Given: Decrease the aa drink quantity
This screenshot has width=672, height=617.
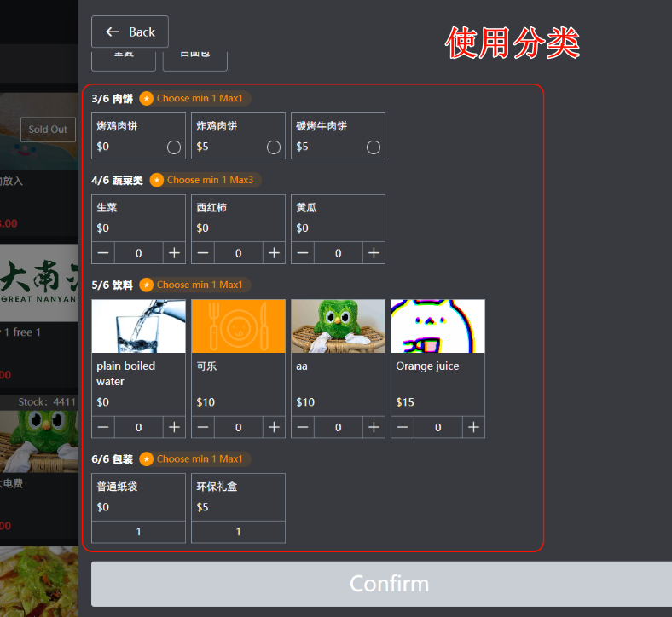Looking at the screenshot, I should 303,427.
